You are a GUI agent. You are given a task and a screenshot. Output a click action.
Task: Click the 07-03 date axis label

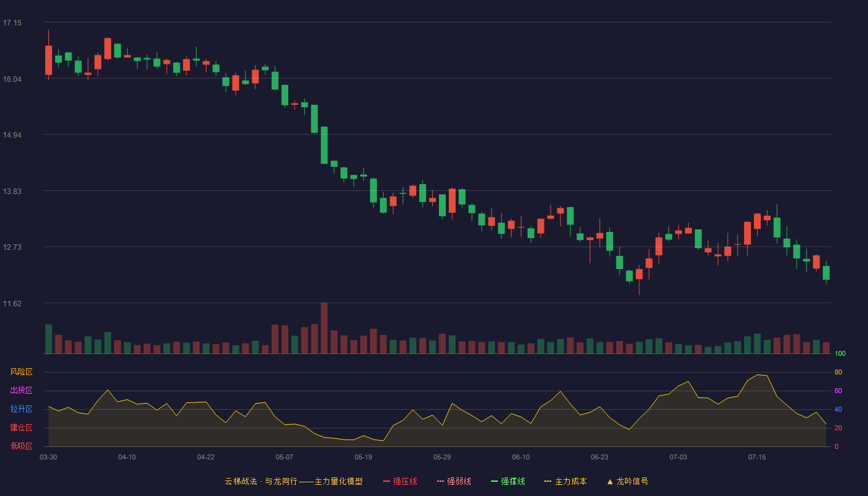pyautogui.click(x=678, y=457)
